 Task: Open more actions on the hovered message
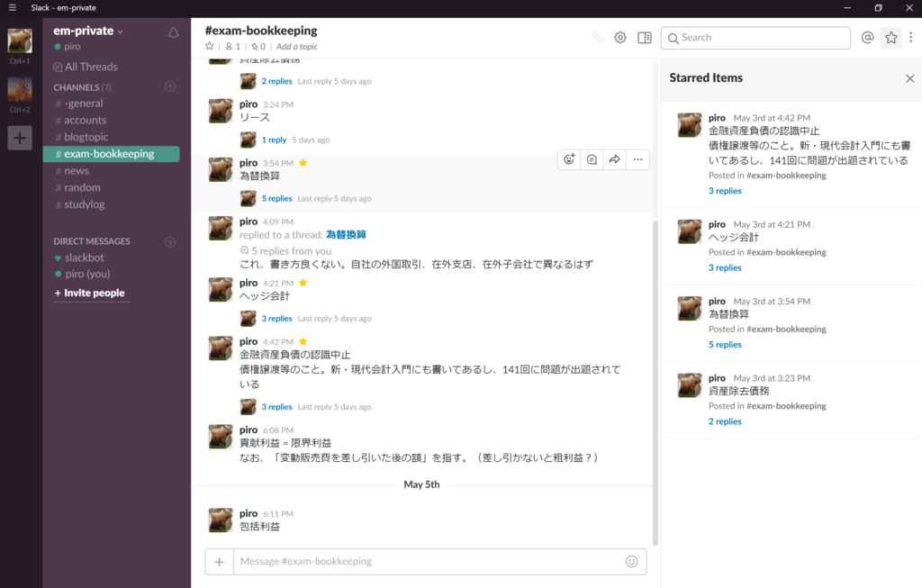click(637, 159)
